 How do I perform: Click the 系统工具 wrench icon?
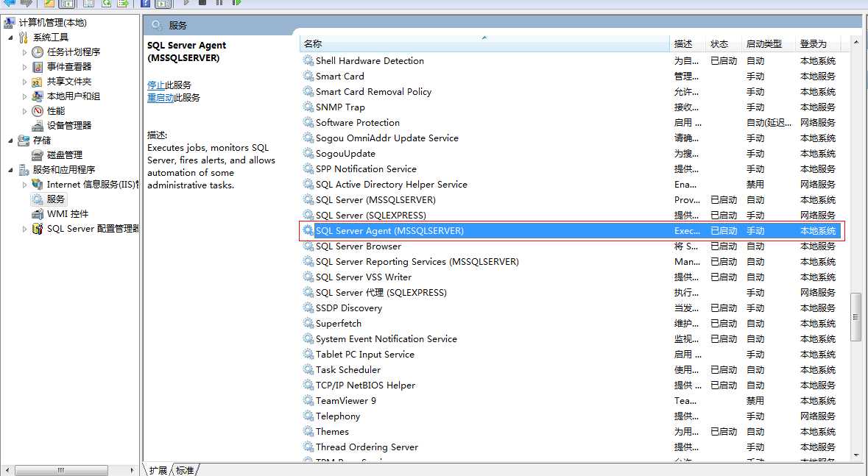(x=24, y=38)
